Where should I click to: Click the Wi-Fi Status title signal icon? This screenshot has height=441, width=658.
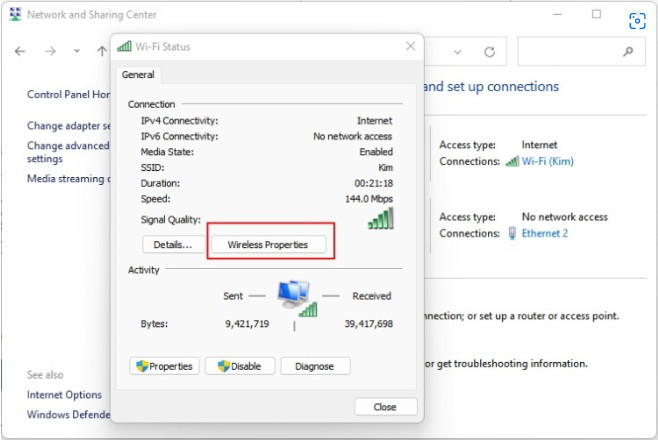pyautogui.click(x=124, y=46)
